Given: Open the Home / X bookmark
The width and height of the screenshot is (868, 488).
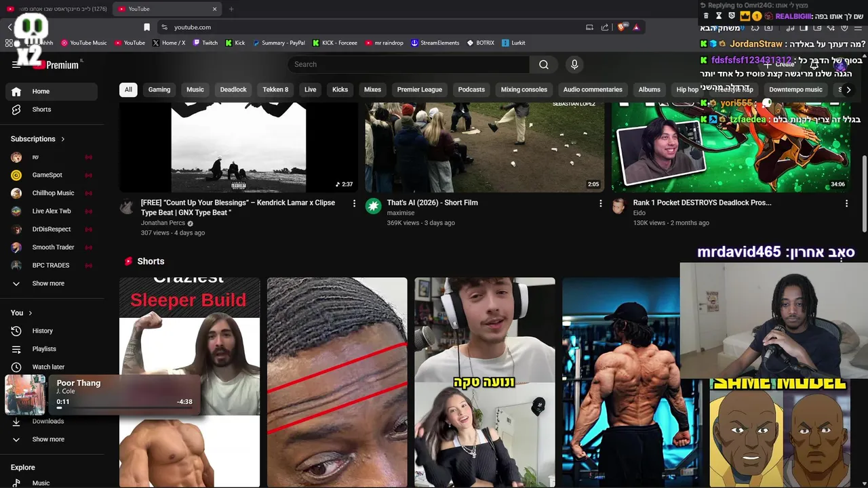Looking at the screenshot, I should click(x=169, y=43).
